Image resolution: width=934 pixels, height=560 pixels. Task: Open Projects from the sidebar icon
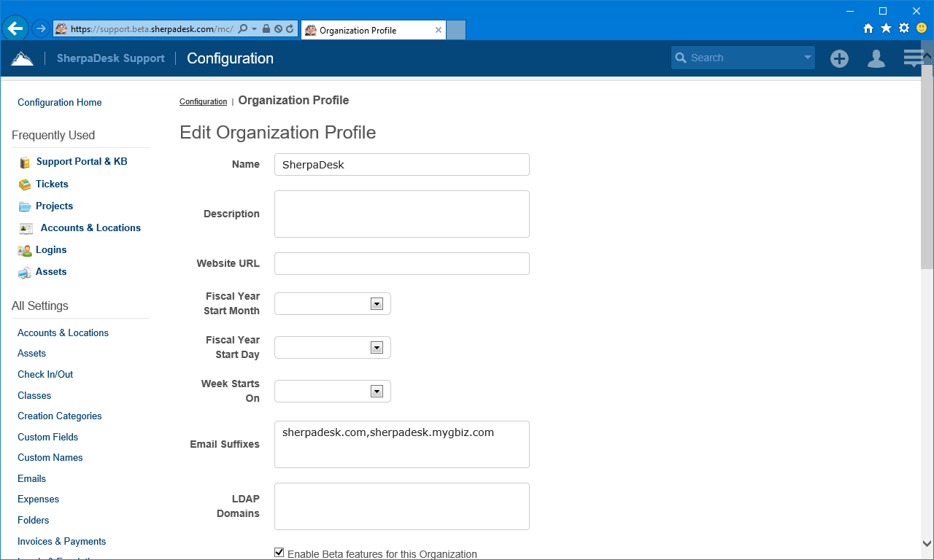[x=23, y=206]
